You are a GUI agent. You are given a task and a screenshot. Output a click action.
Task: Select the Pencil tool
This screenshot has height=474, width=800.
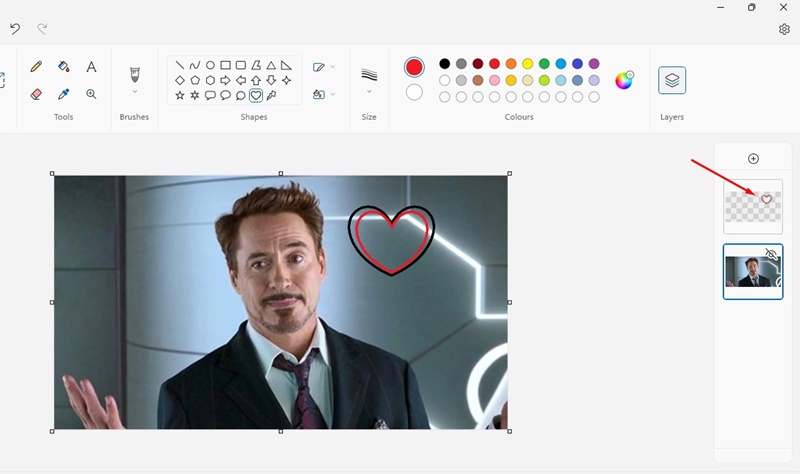tap(36, 66)
